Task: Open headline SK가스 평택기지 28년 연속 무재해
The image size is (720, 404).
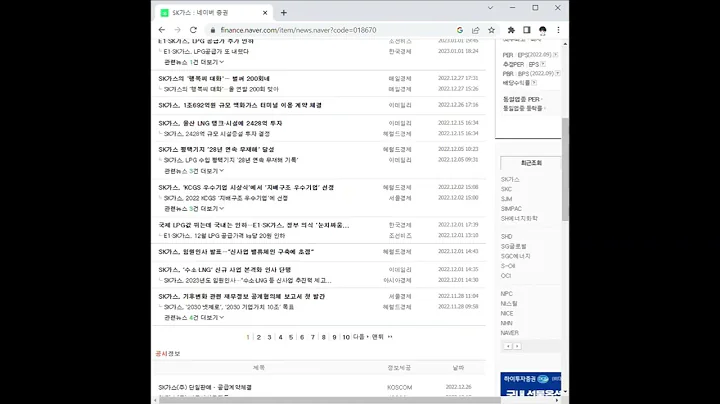Action: 216,149
